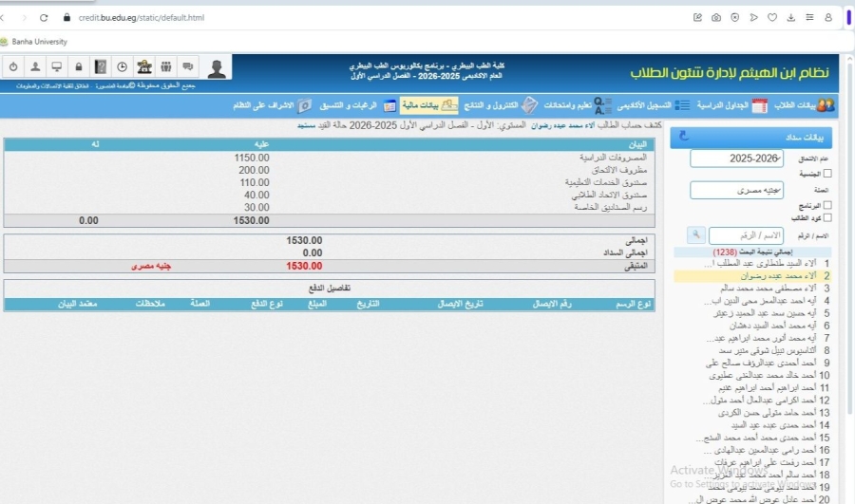This screenshot has height=504, width=855.
Task: Select student row 2 آلاء محمد عبده رضوان
Action: click(x=752, y=276)
